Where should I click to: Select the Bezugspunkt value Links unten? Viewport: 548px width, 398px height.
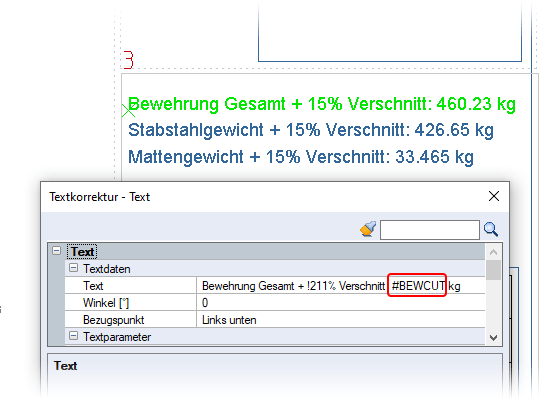pos(340,320)
